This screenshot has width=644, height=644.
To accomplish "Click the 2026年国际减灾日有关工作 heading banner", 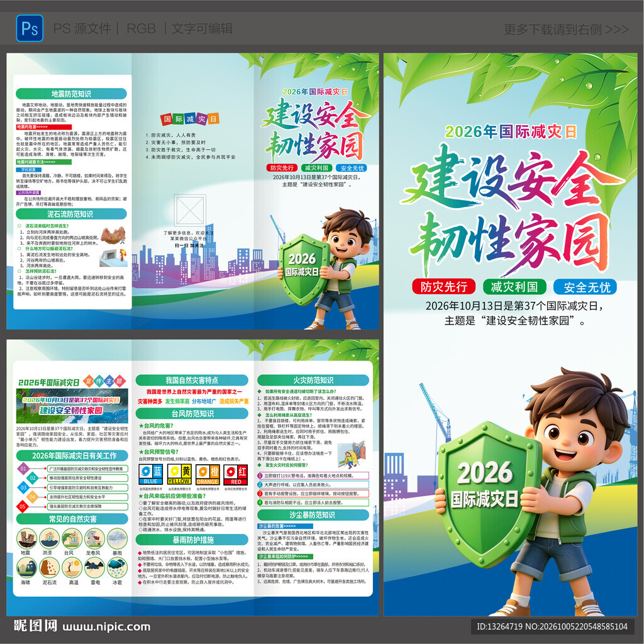I will pos(72,455).
